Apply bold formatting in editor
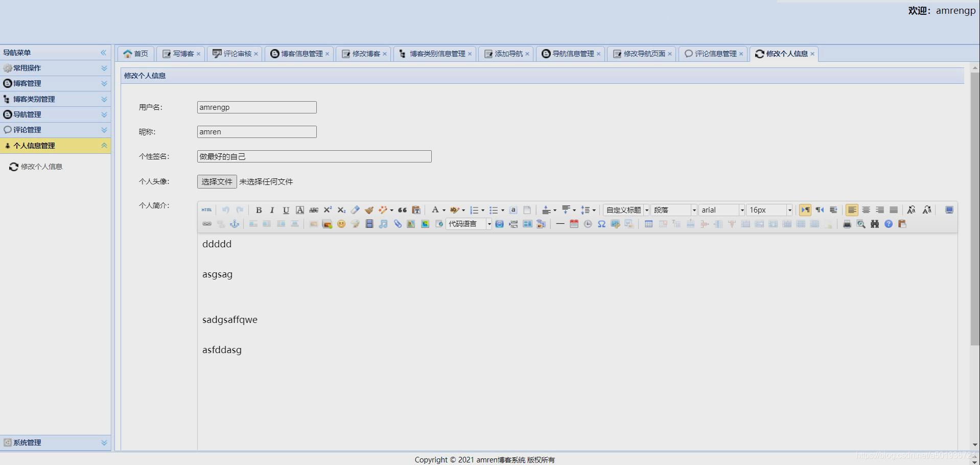 [x=259, y=210]
